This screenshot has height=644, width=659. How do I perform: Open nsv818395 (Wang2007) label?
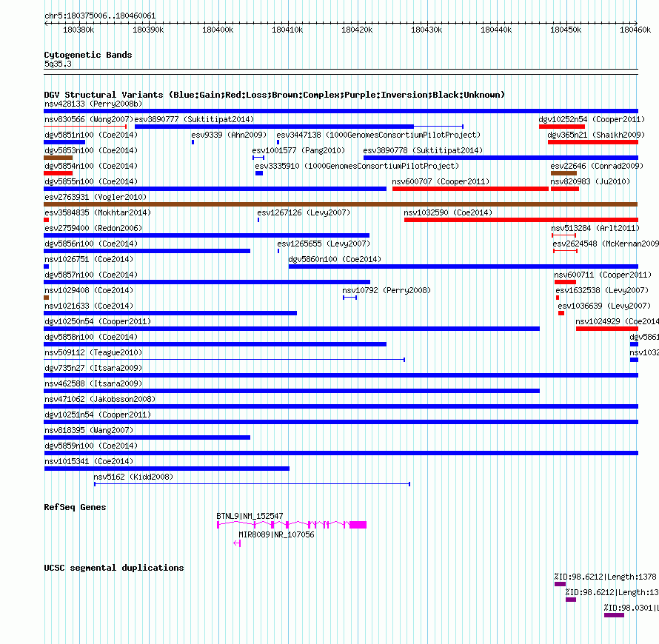click(89, 430)
